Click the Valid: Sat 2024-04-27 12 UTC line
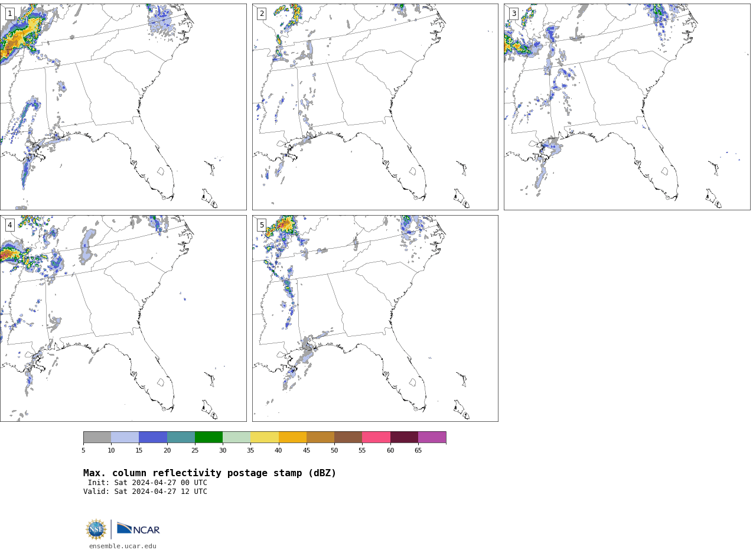The image size is (756, 553). pos(145,492)
